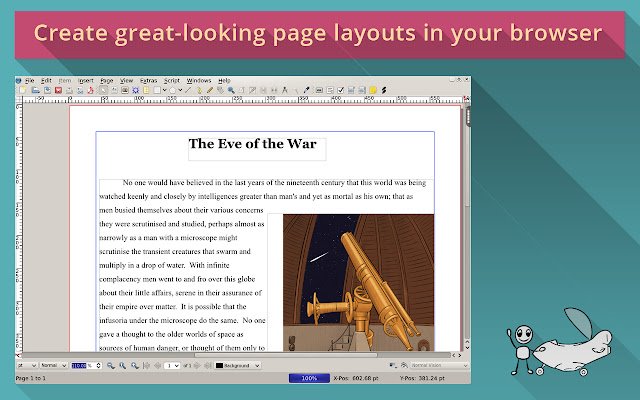Select the Bezier Curve tool
Screen dimensions: 640x400
200,90
